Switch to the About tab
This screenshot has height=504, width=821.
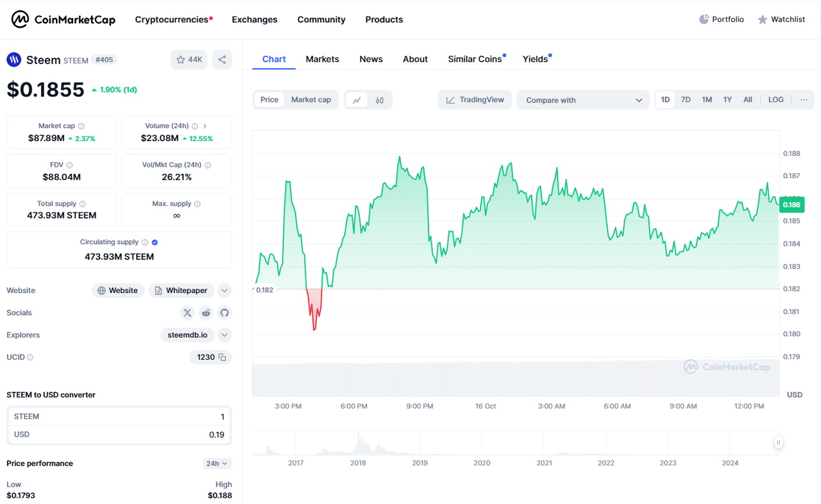(x=415, y=59)
